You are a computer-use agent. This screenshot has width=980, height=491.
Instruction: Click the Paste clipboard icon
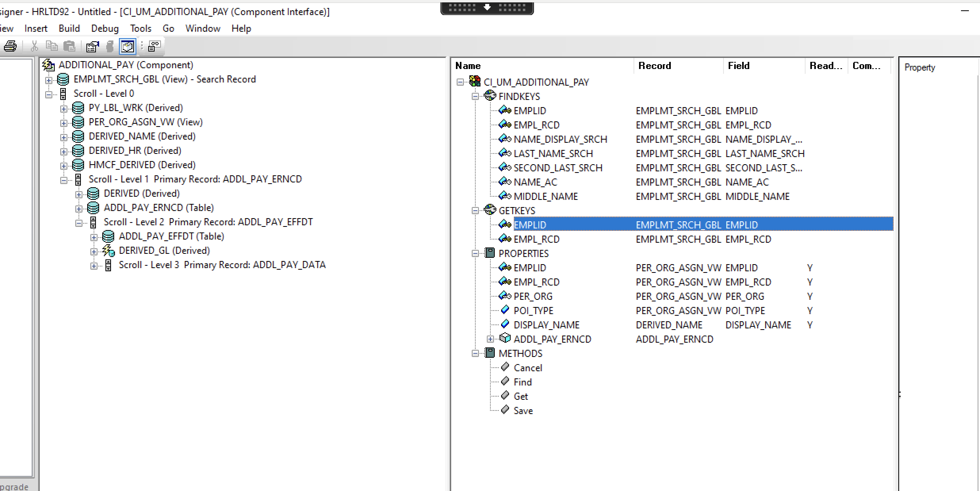pyautogui.click(x=70, y=46)
